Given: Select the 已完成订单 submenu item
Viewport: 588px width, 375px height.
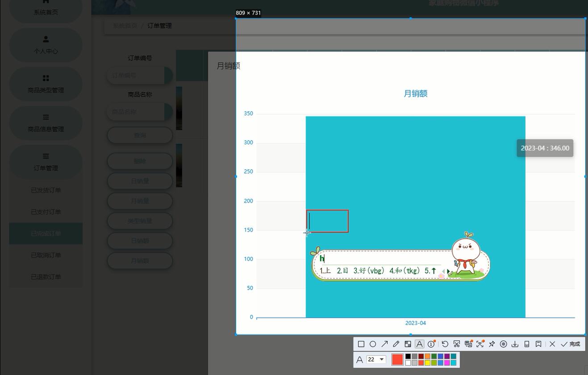Looking at the screenshot, I should tap(46, 233).
